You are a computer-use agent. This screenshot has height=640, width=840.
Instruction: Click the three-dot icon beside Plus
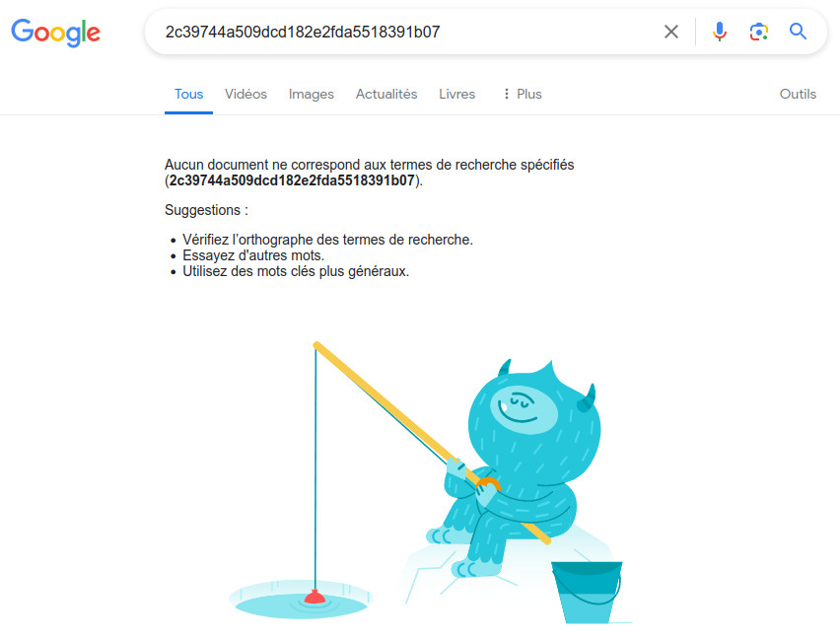(x=506, y=94)
